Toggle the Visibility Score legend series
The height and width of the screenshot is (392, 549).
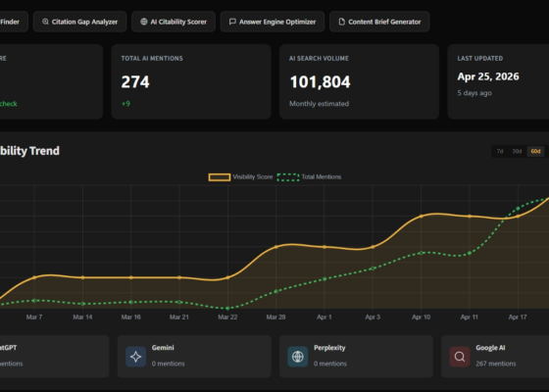(x=240, y=177)
